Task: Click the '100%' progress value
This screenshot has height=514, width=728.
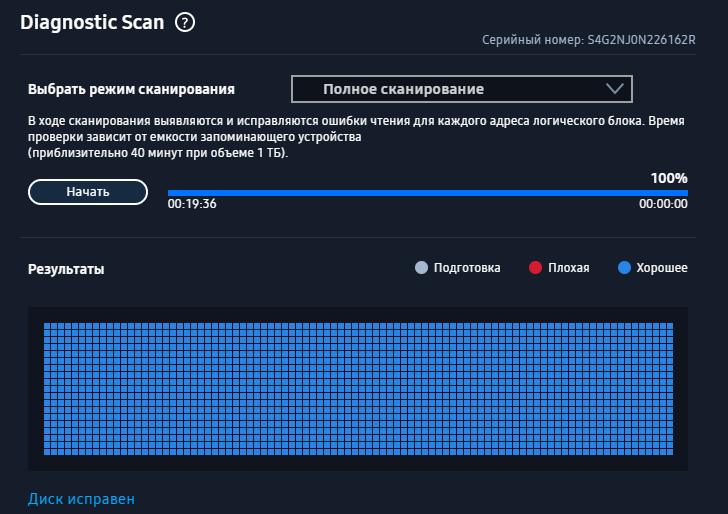Action: click(x=669, y=178)
